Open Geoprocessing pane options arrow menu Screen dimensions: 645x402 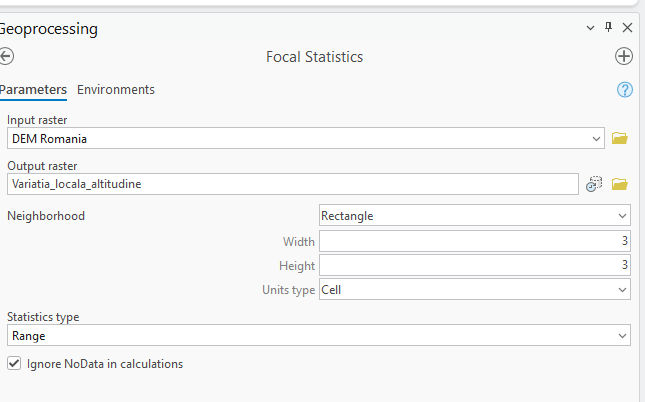pos(590,28)
